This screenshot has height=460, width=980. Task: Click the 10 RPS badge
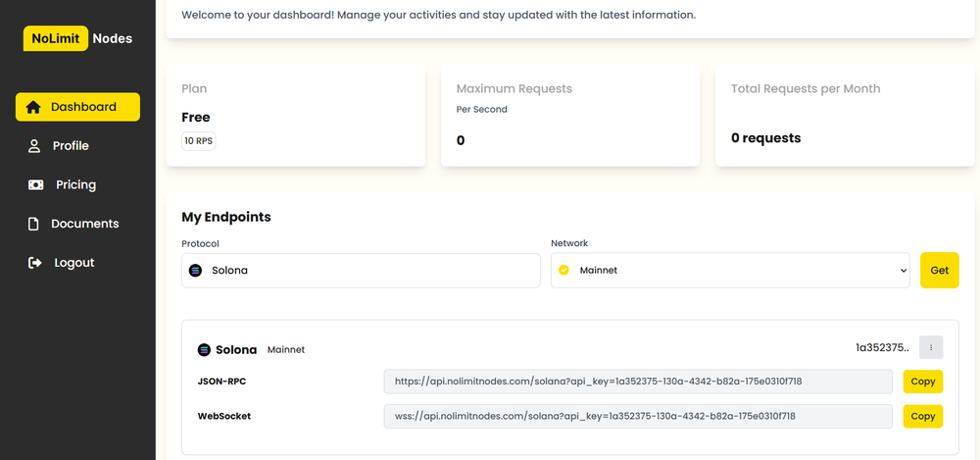pyautogui.click(x=199, y=141)
